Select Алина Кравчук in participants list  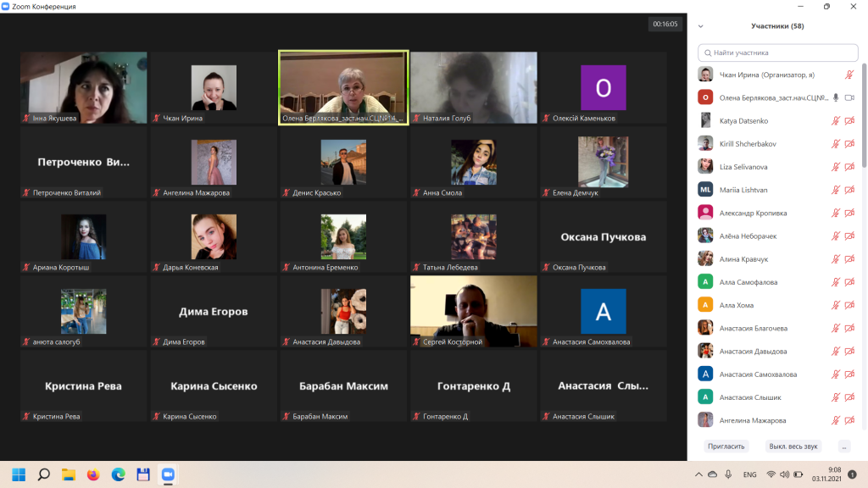tap(743, 259)
